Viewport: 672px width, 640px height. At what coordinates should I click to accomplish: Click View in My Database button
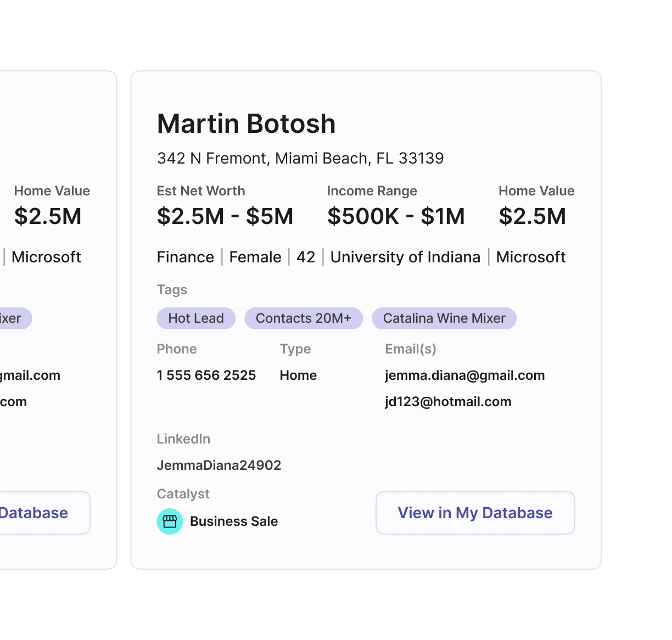[x=475, y=513]
